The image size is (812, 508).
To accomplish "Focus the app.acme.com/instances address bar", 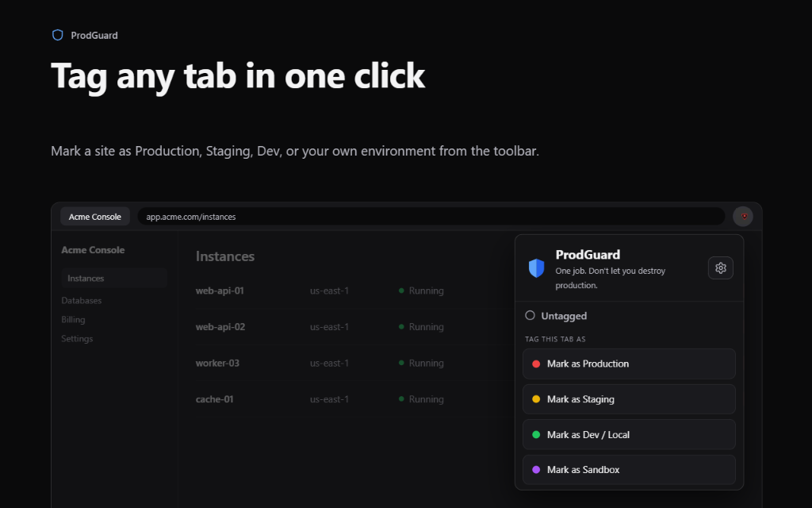I will click(x=431, y=217).
